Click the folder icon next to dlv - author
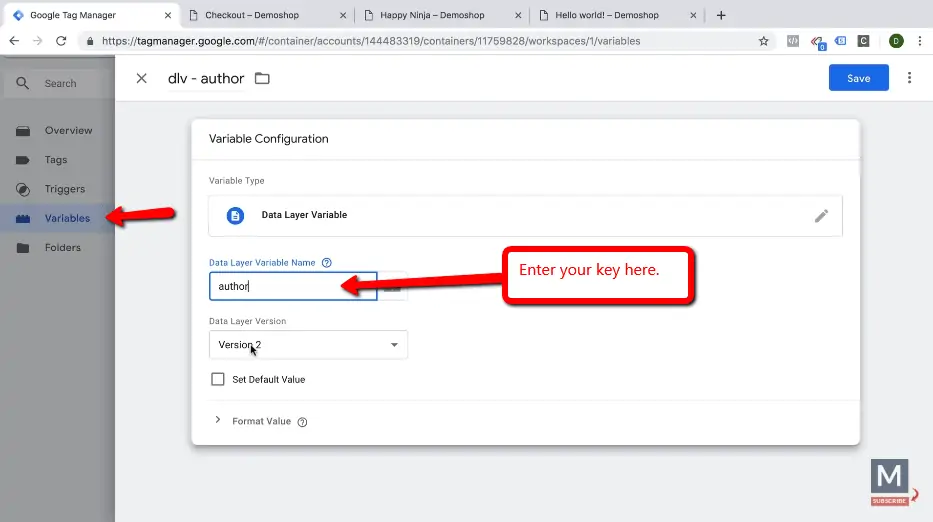This screenshot has height=522, width=933. pos(262,78)
